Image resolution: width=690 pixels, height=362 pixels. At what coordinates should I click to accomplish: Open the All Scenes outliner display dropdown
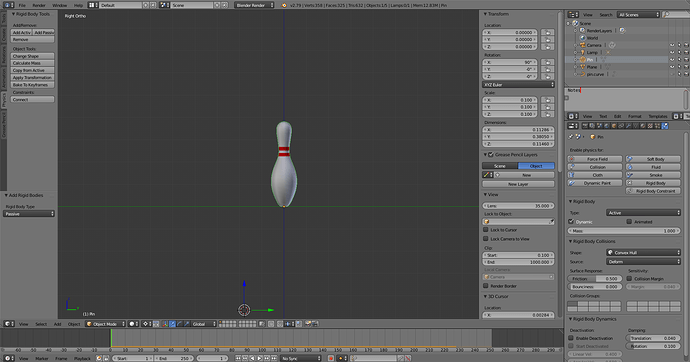point(638,15)
